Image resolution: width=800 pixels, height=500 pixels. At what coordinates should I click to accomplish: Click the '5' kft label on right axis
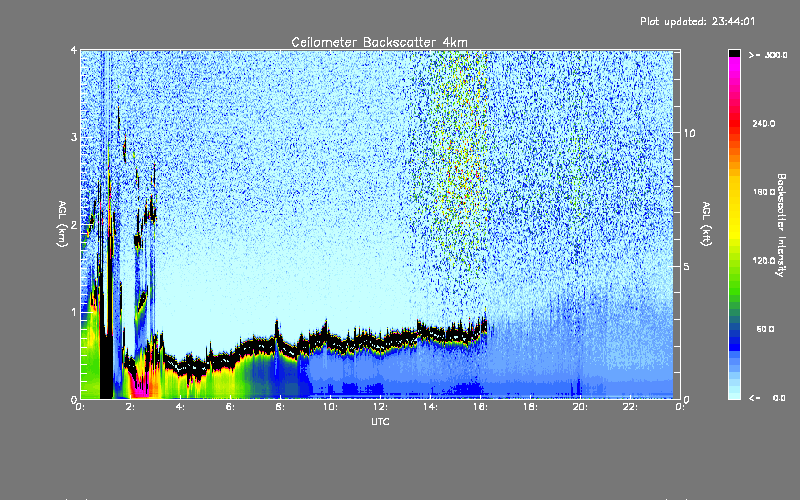(x=686, y=266)
